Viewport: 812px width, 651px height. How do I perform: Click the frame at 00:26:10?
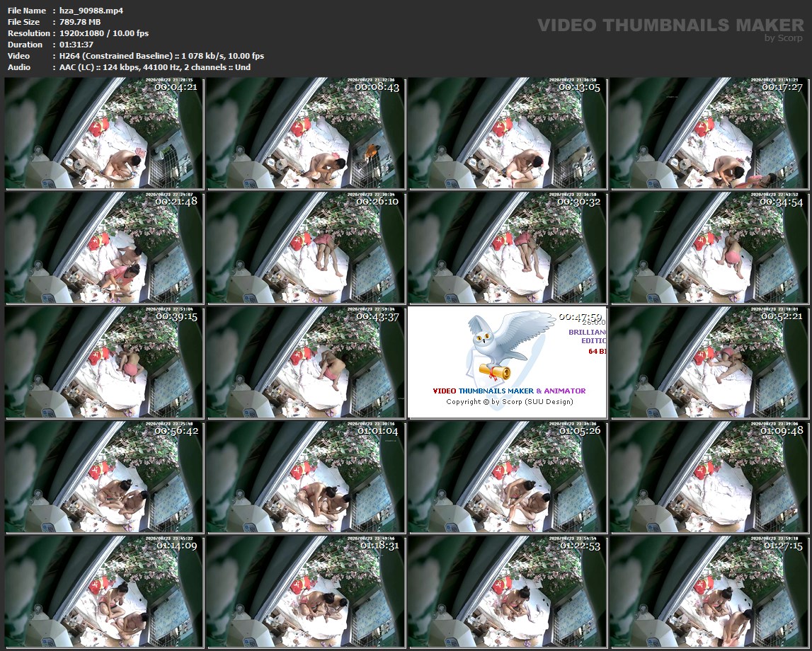click(x=306, y=248)
